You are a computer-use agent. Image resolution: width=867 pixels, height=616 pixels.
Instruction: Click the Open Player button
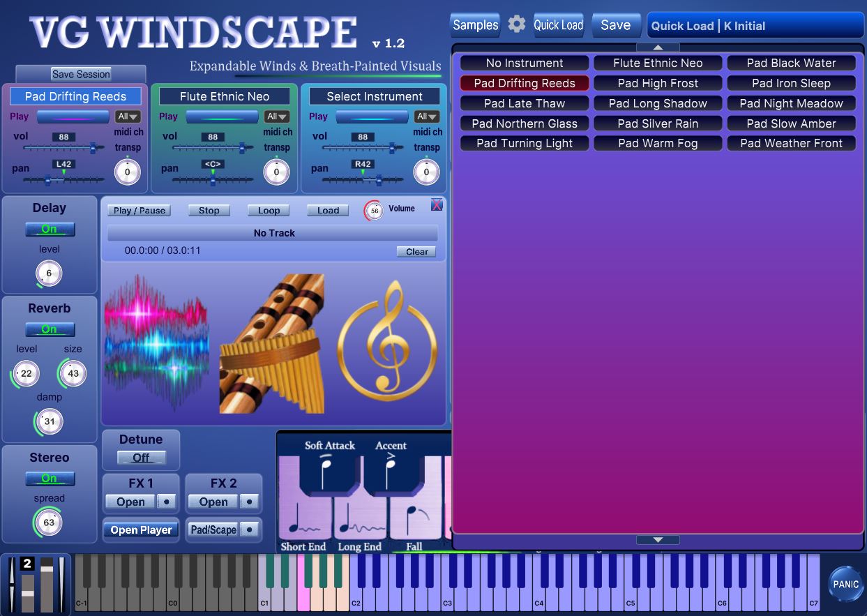(x=141, y=529)
